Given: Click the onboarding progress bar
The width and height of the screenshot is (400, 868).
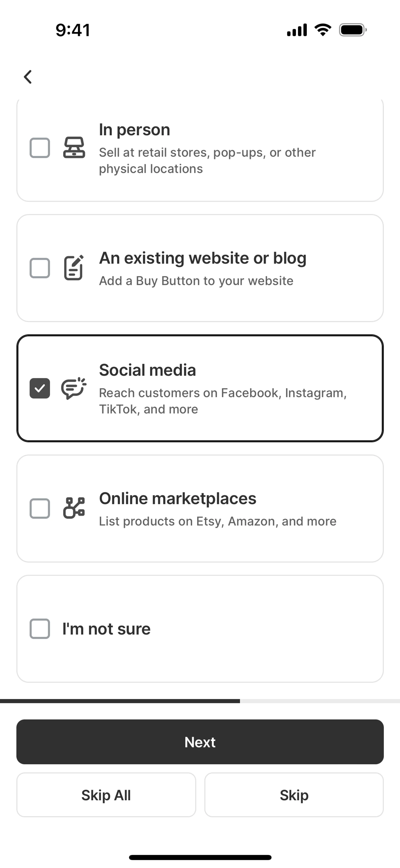Looking at the screenshot, I should click(x=200, y=701).
